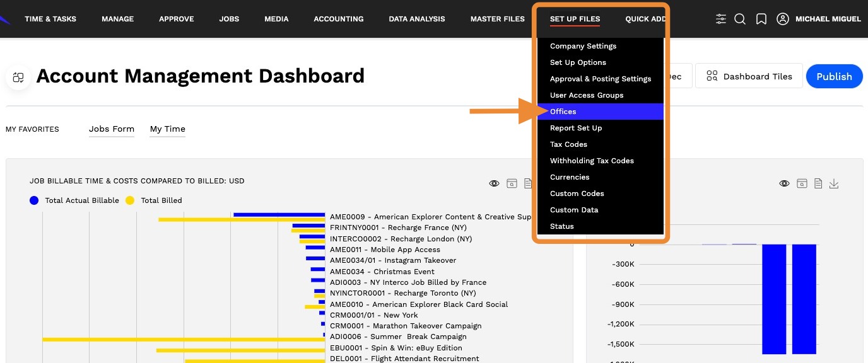Toggle the Total Actual Billable legend series

[74, 200]
